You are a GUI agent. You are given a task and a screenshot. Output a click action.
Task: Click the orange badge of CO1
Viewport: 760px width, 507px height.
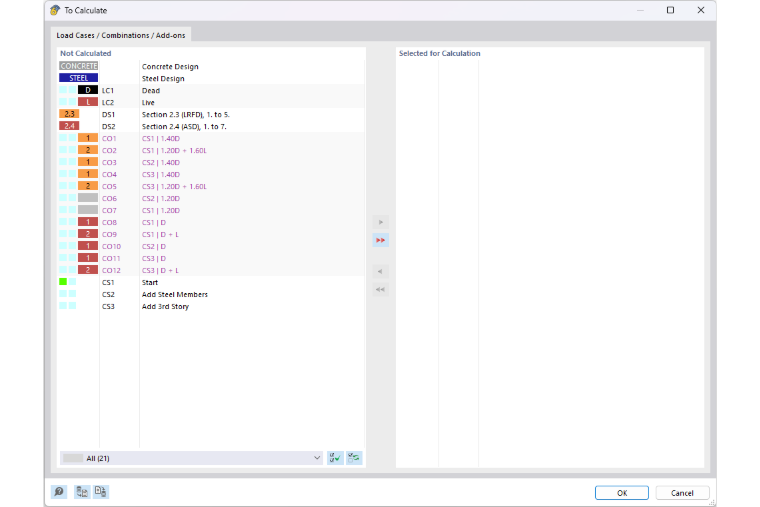(88, 138)
